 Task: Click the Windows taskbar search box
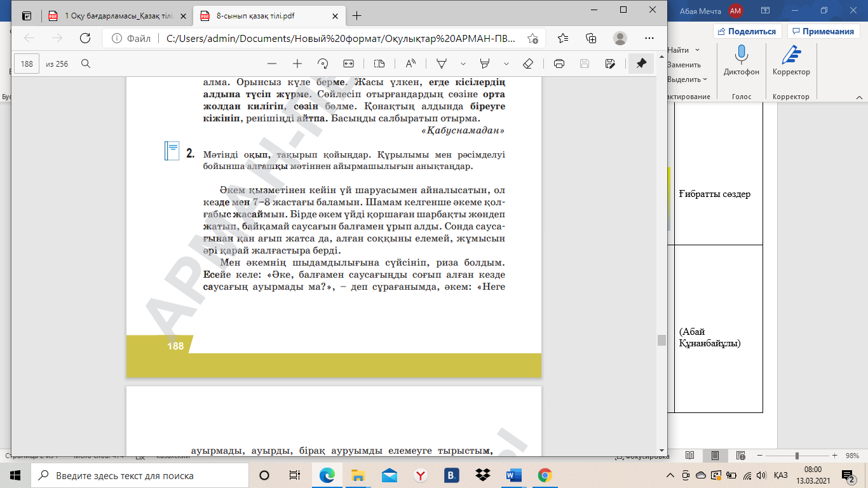pyautogui.click(x=139, y=475)
